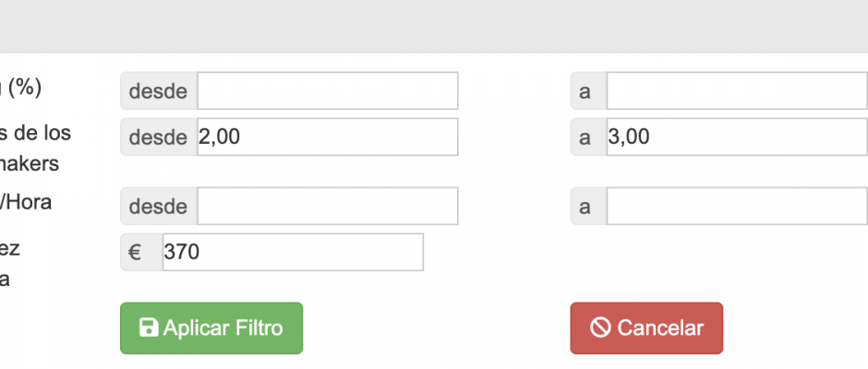Apply the filter with Aplicar Filtro button
This screenshot has width=868, height=369.
211,328
